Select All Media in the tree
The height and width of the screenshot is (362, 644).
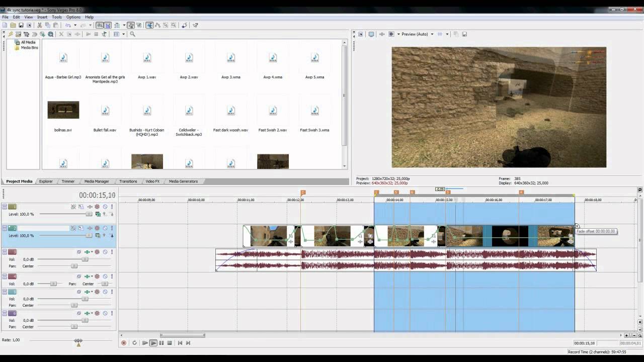[x=28, y=42]
